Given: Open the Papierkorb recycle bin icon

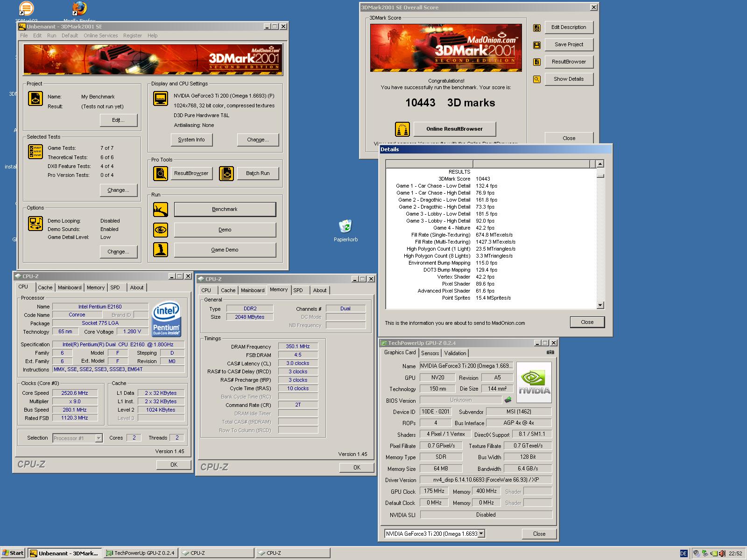Looking at the screenshot, I should point(345,226).
